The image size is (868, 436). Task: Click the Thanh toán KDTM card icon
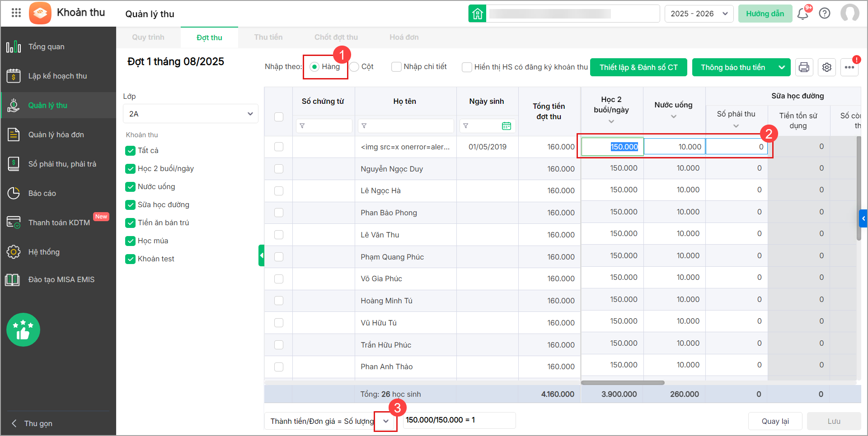tap(14, 223)
